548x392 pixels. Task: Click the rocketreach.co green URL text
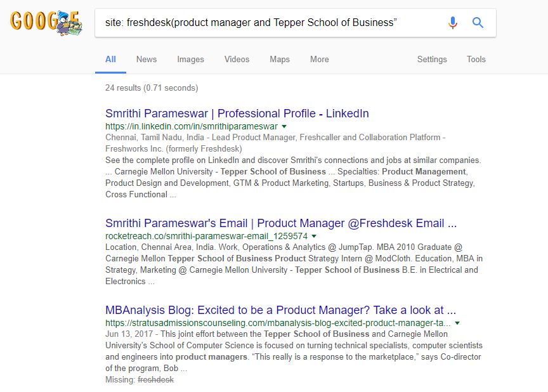tap(207, 236)
